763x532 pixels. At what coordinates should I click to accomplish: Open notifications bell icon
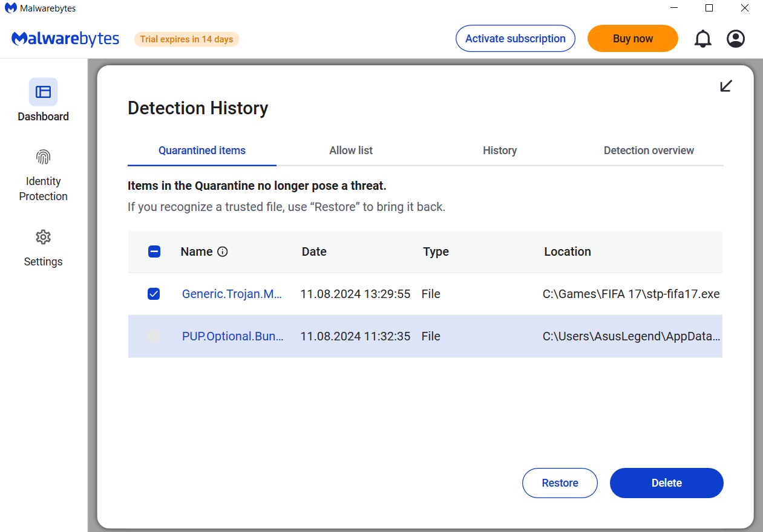coord(702,39)
